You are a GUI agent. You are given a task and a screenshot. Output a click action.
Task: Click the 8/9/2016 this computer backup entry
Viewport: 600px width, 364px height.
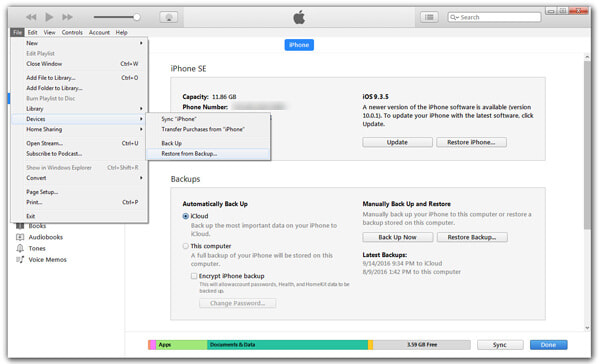point(411,272)
